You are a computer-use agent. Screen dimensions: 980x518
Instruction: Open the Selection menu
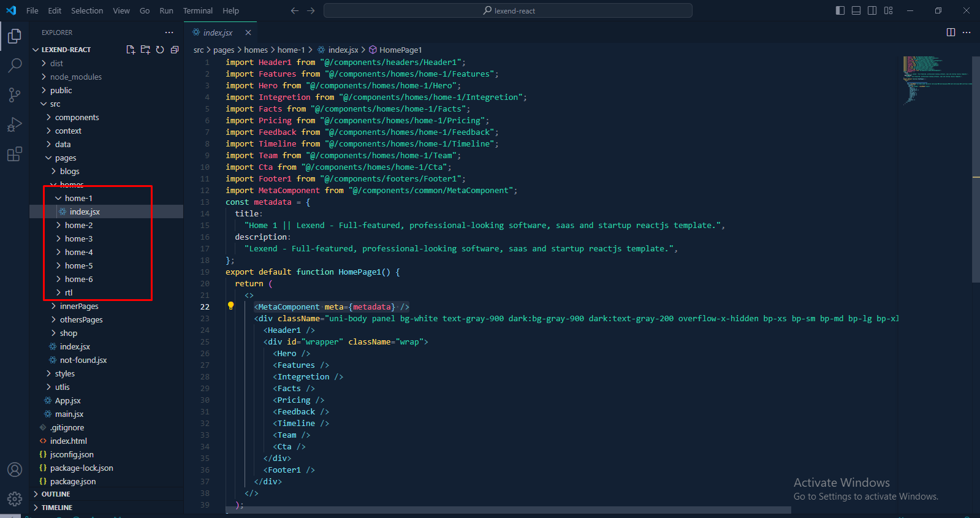point(87,10)
